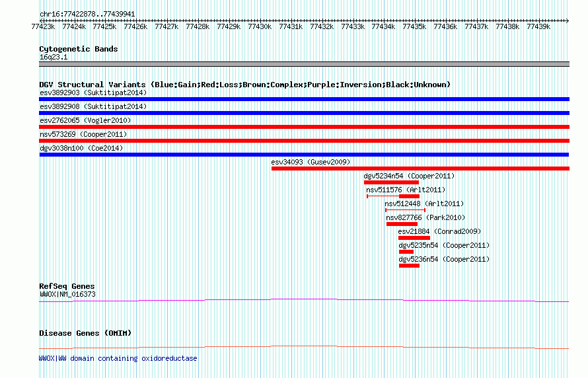The image size is (588, 378).
Task: Open variant esv21884 (Conrad2009) label
Action: point(439,231)
